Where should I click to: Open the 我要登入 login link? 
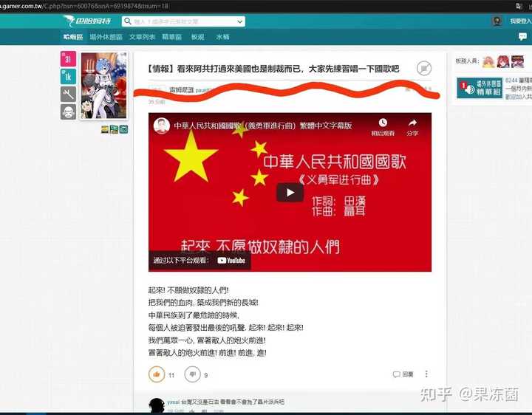click(521, 21)
